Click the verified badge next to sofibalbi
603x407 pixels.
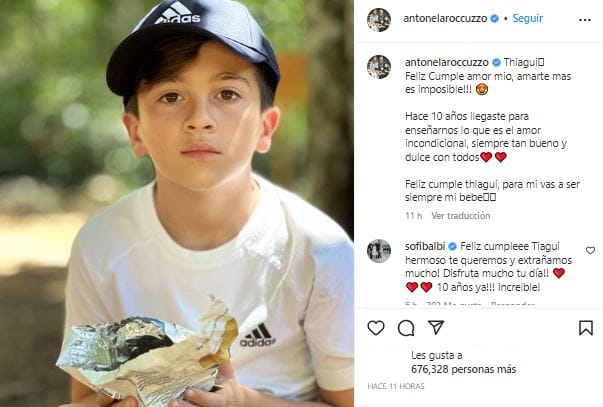453,246
